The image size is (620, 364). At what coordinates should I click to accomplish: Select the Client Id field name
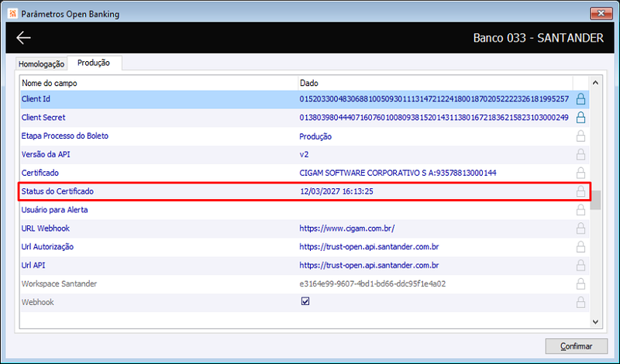[36, 99]
